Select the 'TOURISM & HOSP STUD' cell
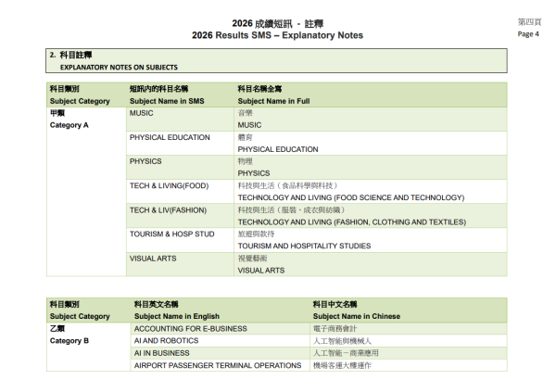Screen dimensions: 556x392 tap(180, 240)
